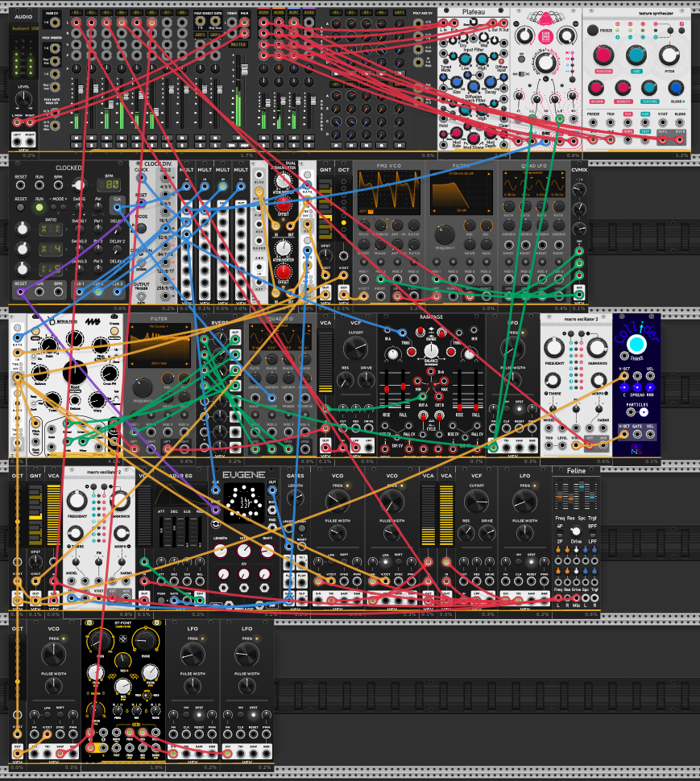The width and height of the screenshot is (700, 781).
Task: Adjust the BPM knob on CLOCKED module
Action: (x=78, y=185)
